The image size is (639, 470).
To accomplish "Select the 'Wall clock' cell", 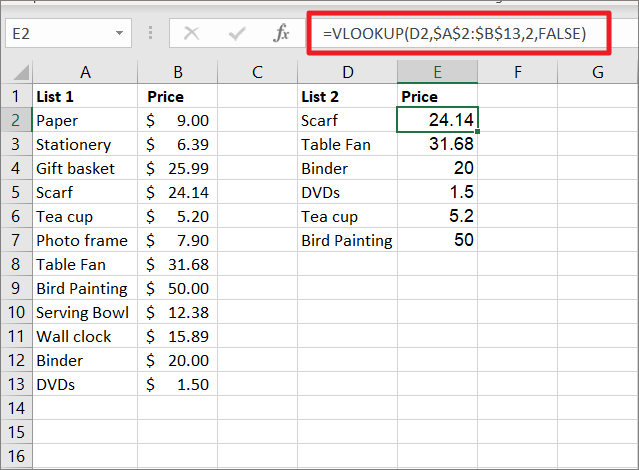I will tap(85, 336).
